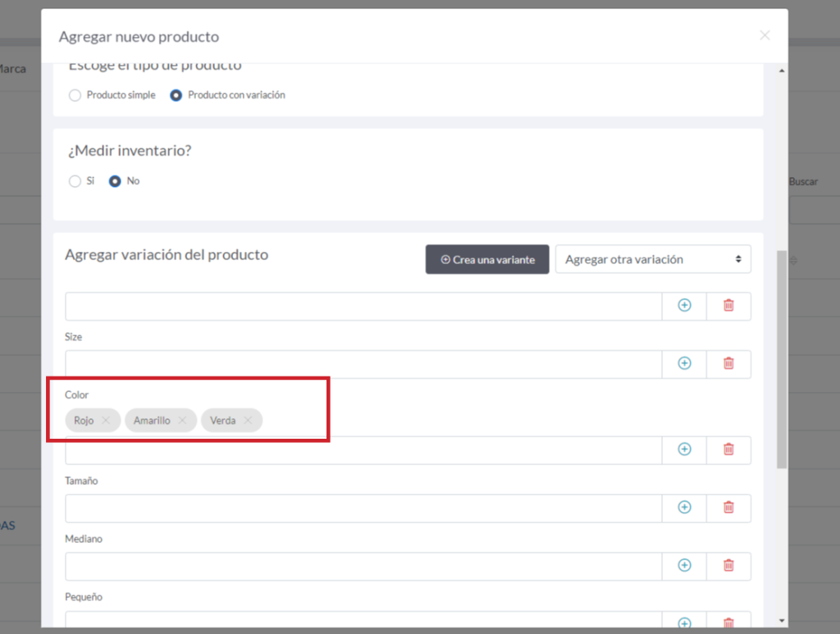The image size is (840, 634).
Task: Delete the Size variation with its trash icon
Action: [x=728, y=363]
